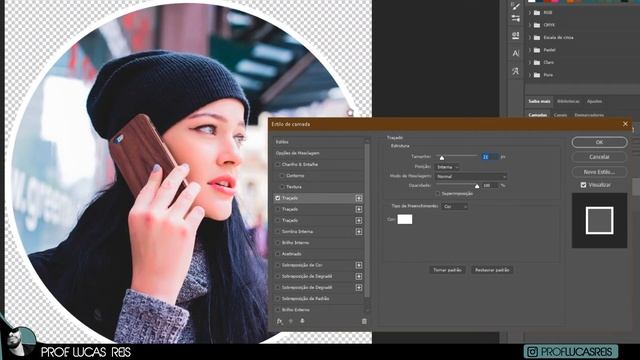The height and width of the screenshot is (360, 640).
Task: Expand the Claro swatch group
Action: click(530, 62)
